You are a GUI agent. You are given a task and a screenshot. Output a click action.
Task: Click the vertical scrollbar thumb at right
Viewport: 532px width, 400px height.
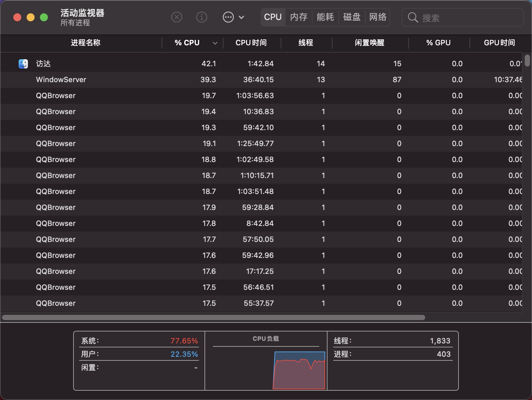coord(527,61)
